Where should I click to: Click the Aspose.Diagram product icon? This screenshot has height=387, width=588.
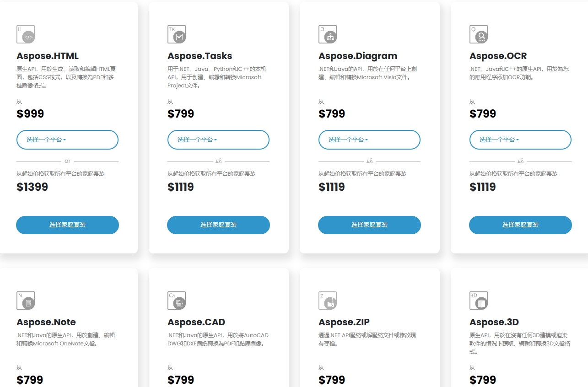point(328,34)
